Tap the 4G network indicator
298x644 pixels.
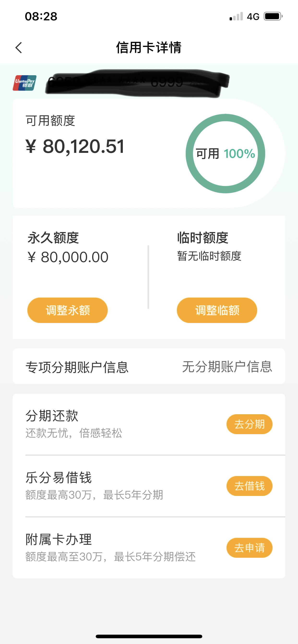(x=253, y=17)
